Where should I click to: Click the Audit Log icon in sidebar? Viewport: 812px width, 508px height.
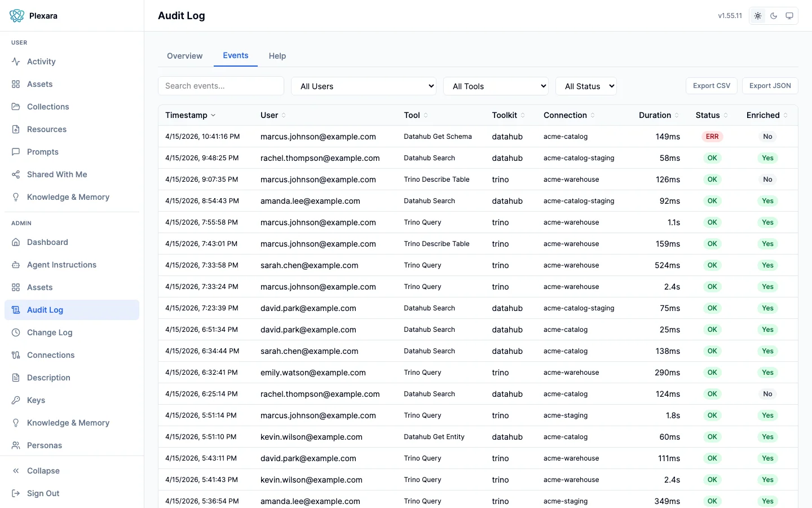(16, 310)
